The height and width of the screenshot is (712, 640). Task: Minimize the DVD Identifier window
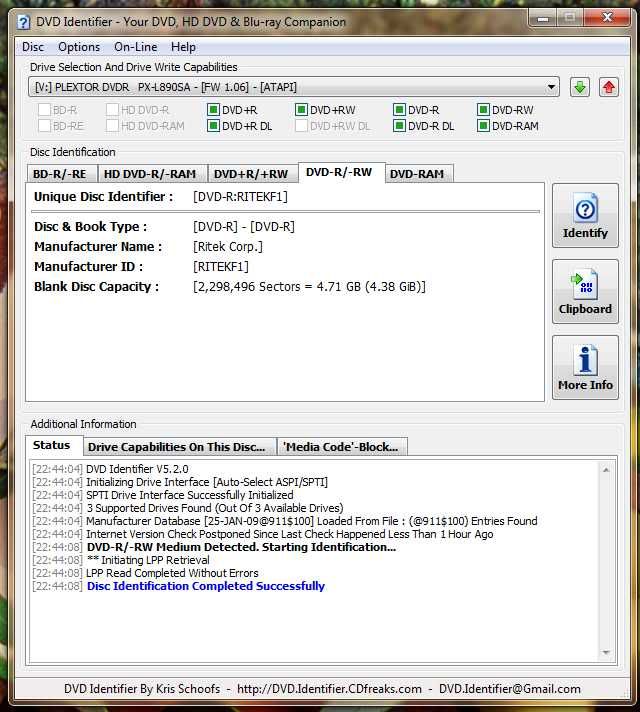pyautogui.click(x=543, y=18)
